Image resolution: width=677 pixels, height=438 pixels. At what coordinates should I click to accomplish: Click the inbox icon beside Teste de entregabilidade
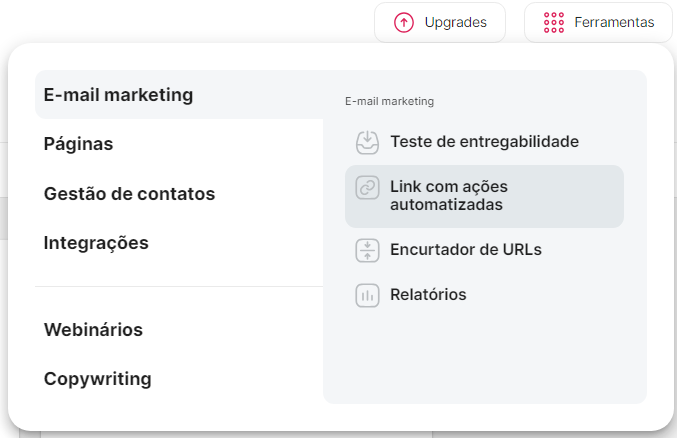coord(368,142)
